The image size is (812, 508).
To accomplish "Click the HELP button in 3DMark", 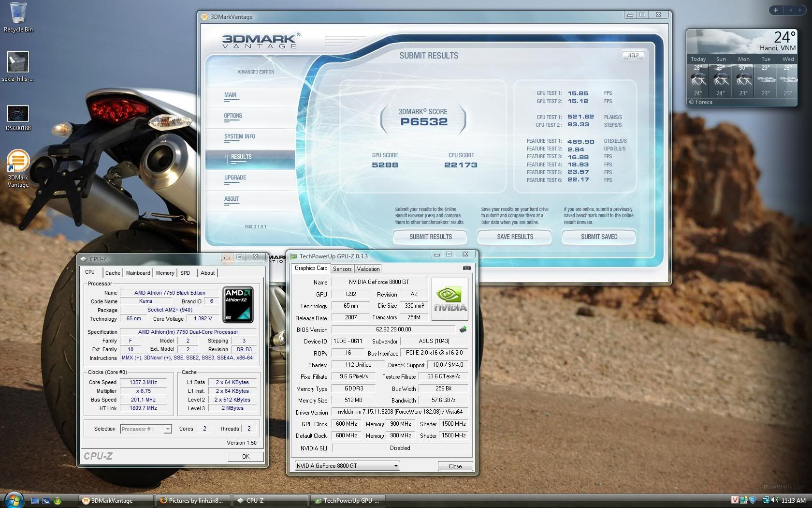I will 633,55.
